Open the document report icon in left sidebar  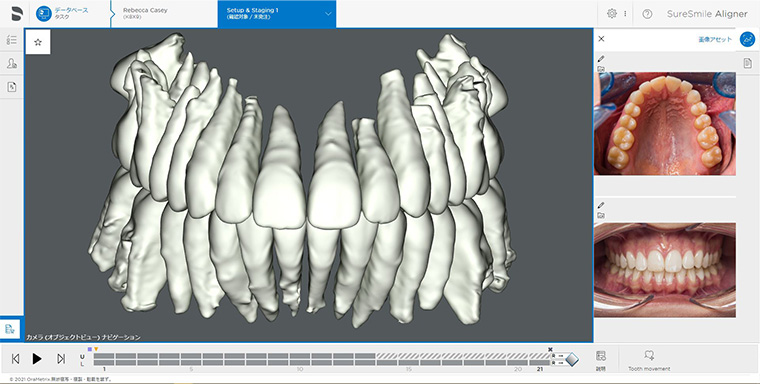pos(12,87)
